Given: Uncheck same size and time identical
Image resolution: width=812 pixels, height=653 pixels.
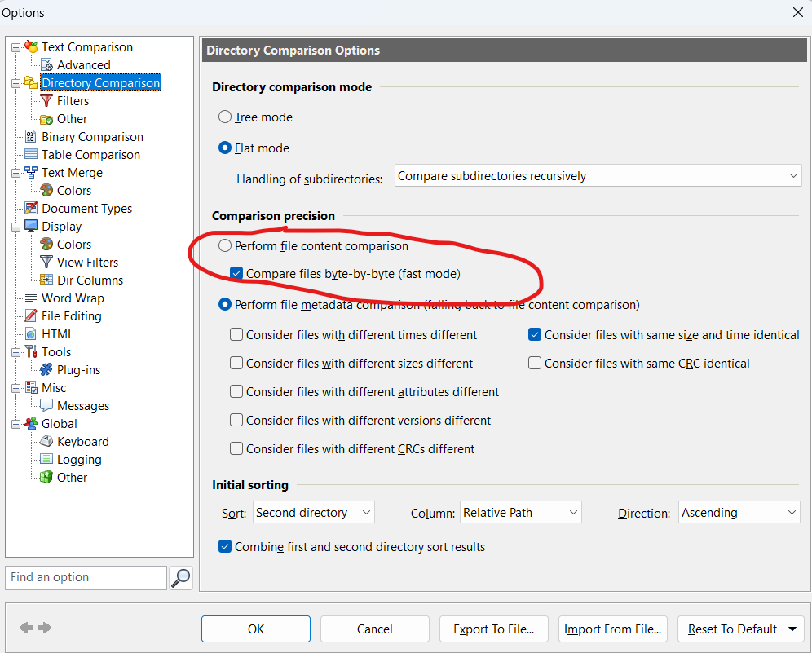Looking at the screenshot, I should [535, 334].
